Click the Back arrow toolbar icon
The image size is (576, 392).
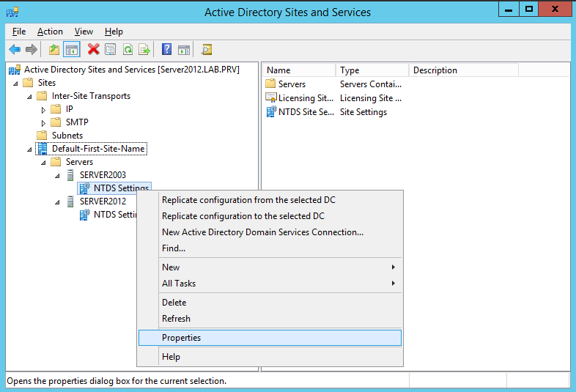point(15,50)
